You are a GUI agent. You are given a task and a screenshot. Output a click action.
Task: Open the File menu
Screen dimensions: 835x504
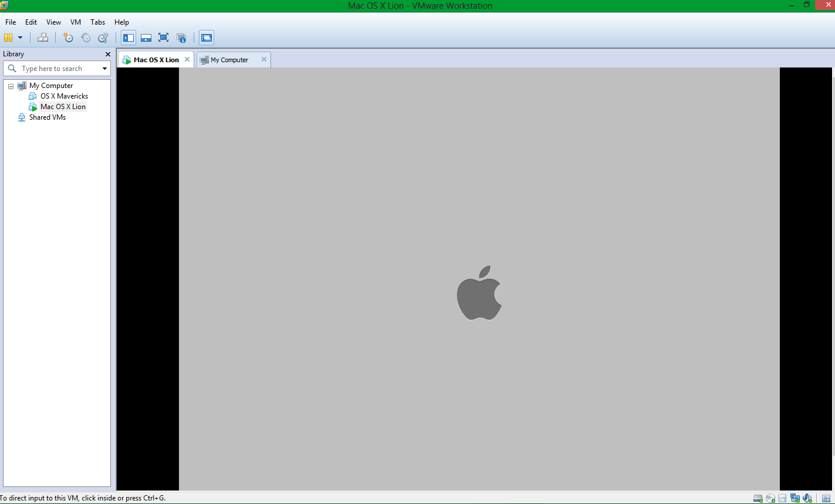(11, 22)
